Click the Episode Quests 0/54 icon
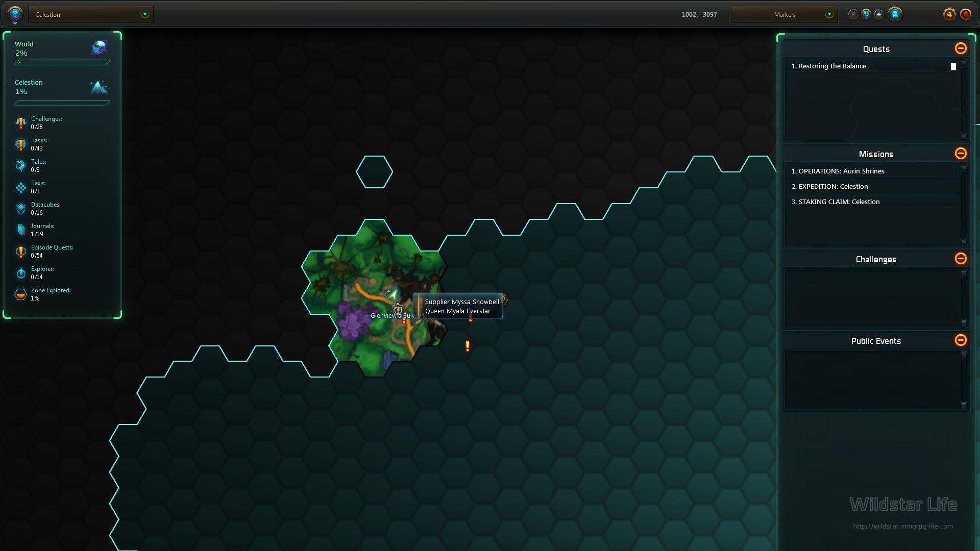The width and height of the screenshot is (980, 551). [x=20, y=252]
